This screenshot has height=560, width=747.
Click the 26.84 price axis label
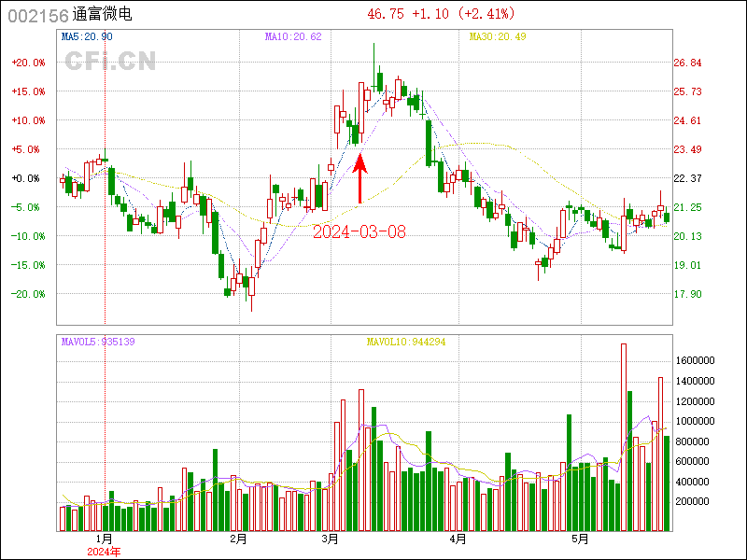687,63
